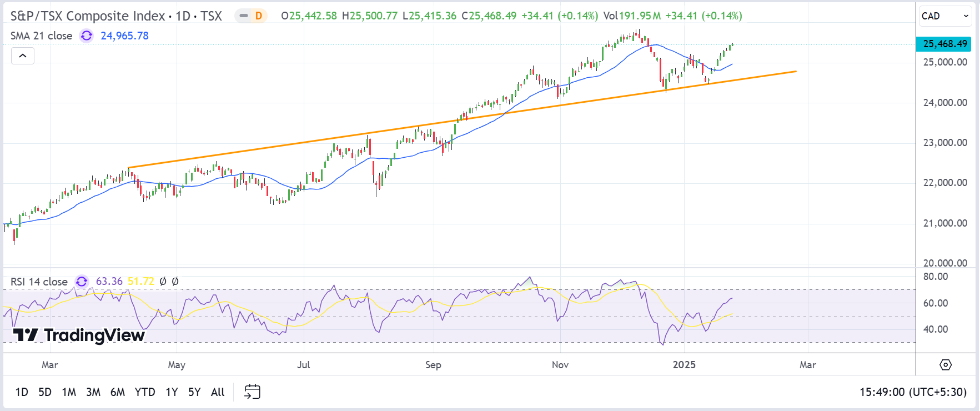Screen dimensions: 980x411
Task: Click the Vol 191.95 M reading
Action: pos(632,16)
